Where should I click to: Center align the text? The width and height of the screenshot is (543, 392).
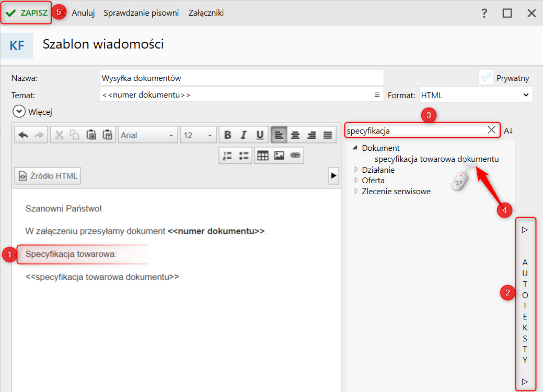(x=295, y=135)
